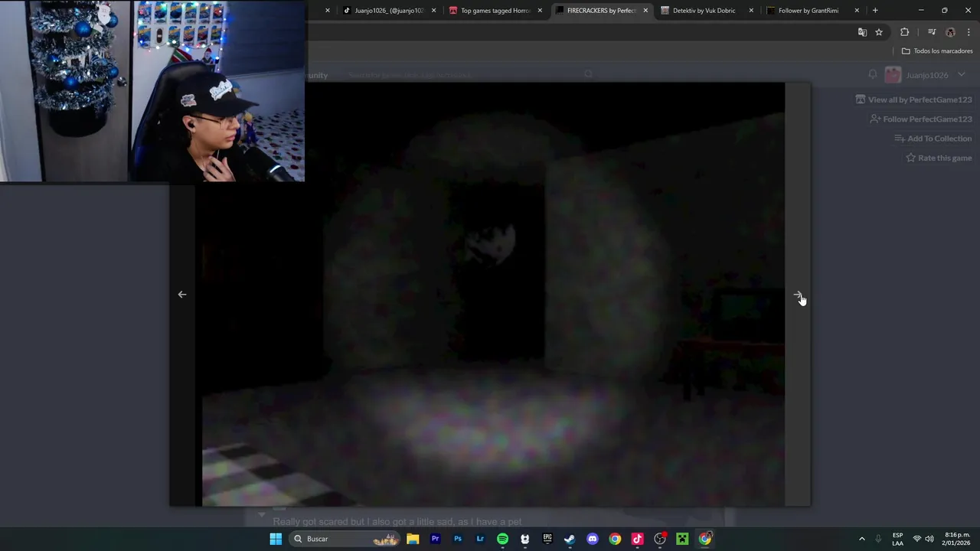Close the Detektiv by Vuk Dobric tab

click(751, 11)
